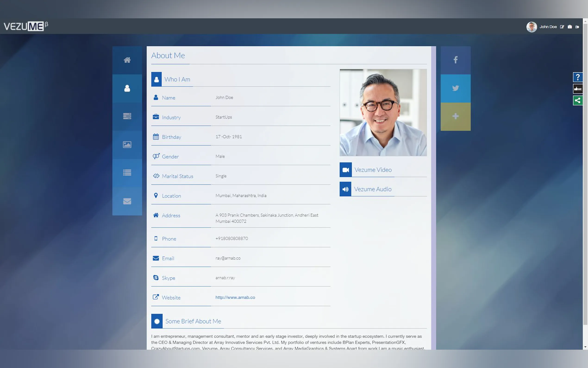The image size is (588, 368).
Task: Click the logout arrow icon
Action: [x=577, y=27]
